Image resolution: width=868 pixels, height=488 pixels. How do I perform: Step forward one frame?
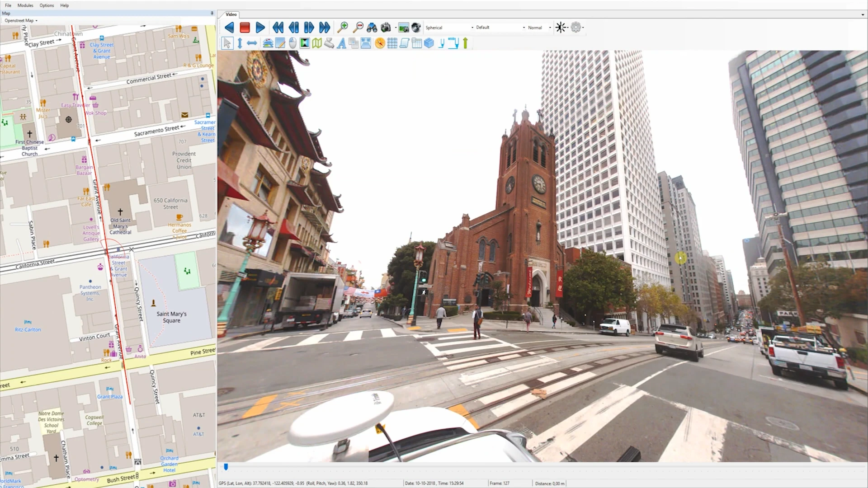point(309,28)
